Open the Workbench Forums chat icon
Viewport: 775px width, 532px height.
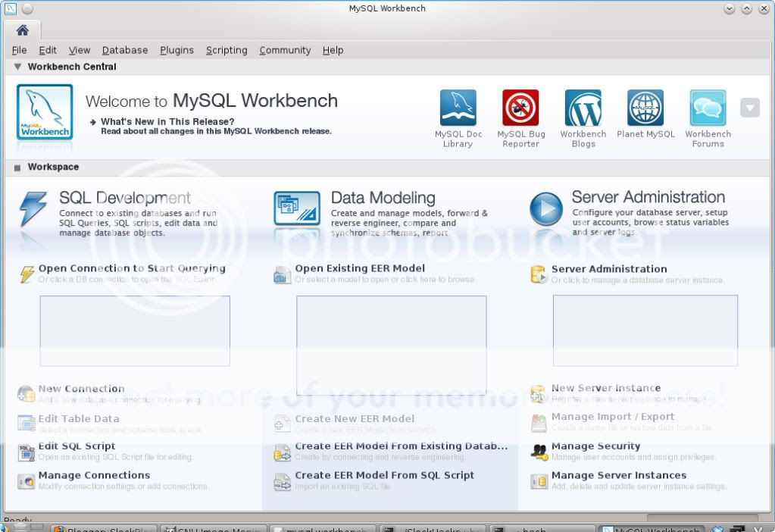(x=708, y=108)
